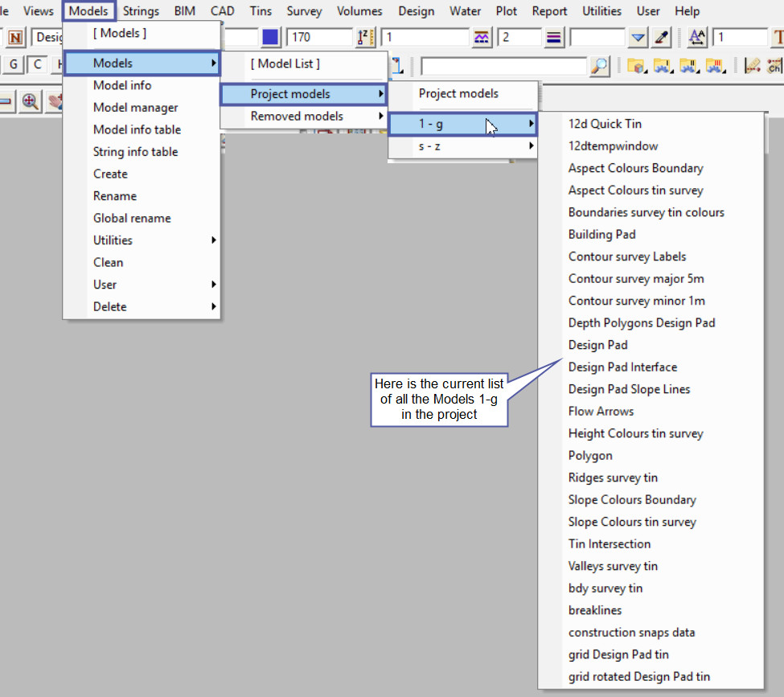Click the G toolbar button

tap(14, 64)
